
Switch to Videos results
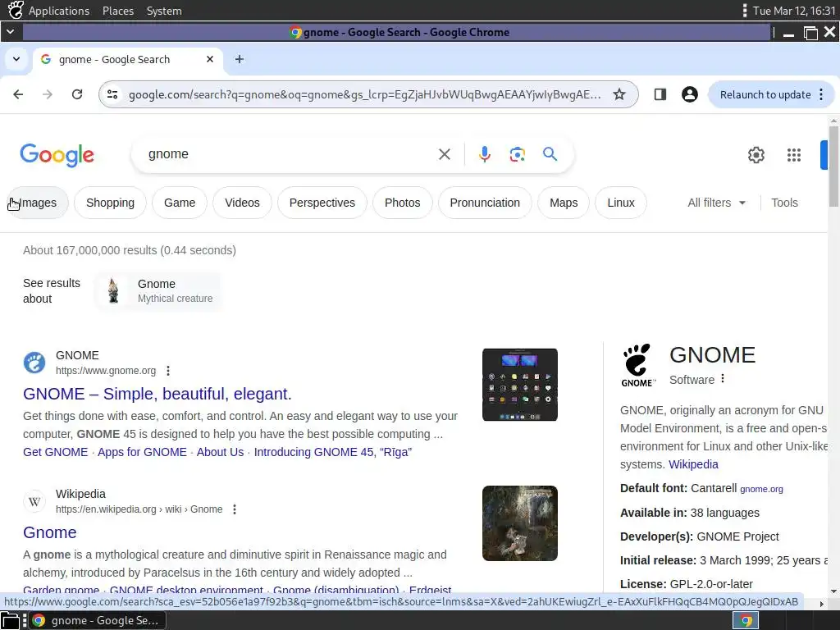tap(242, 203)
